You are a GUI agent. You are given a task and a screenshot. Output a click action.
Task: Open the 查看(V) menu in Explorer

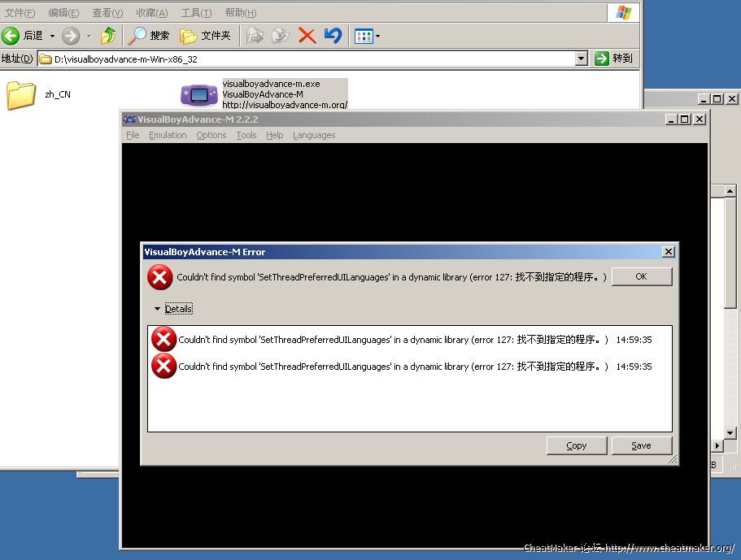coord(107,13)
